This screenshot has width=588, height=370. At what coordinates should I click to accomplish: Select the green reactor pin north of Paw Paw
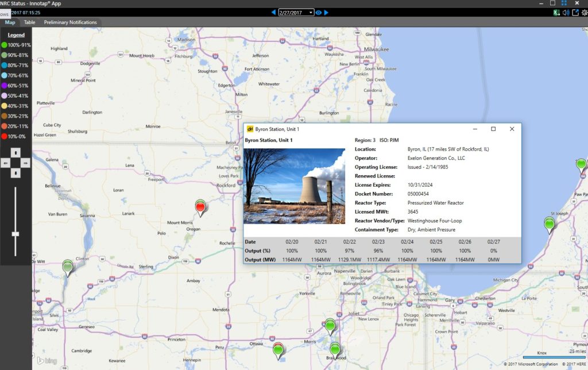click(581, 164)
